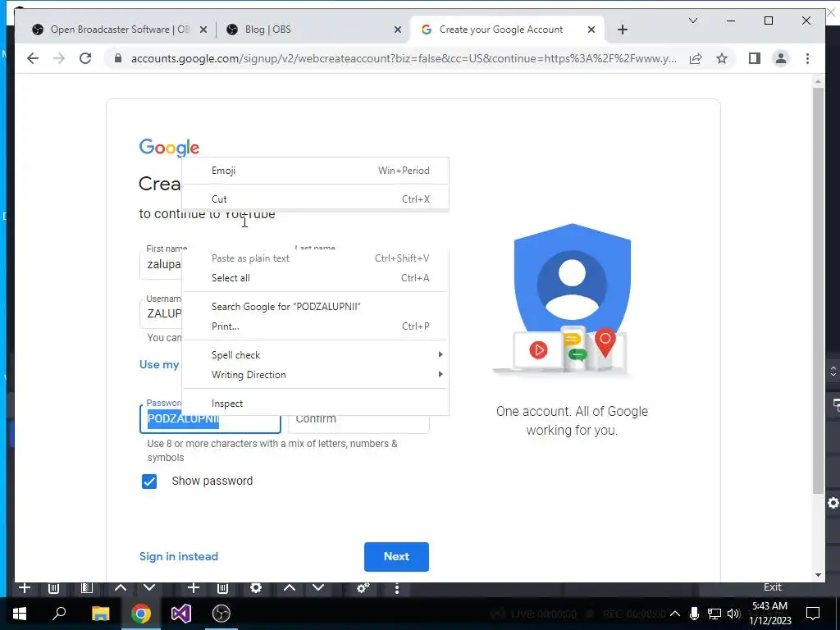Open OBS audio mixer advanced settings double-gear icon
Viewport: 840px width, 630px height.
coord(363,588)
